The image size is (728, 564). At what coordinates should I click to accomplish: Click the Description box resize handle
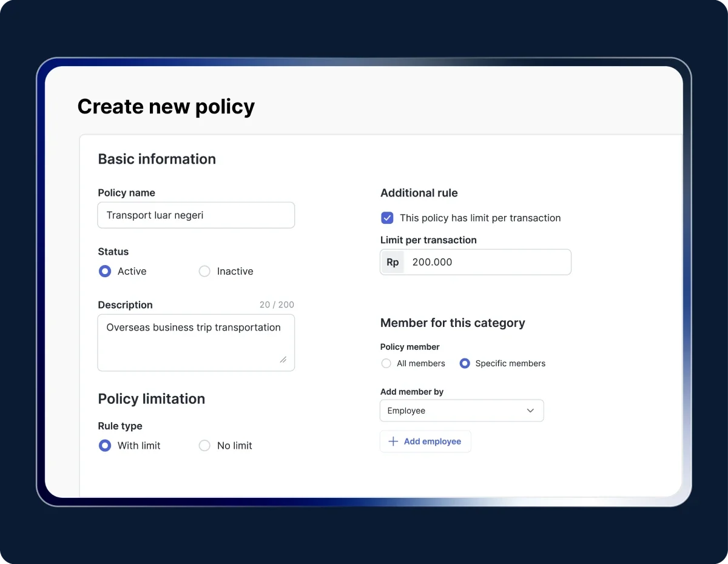[283, 359]
